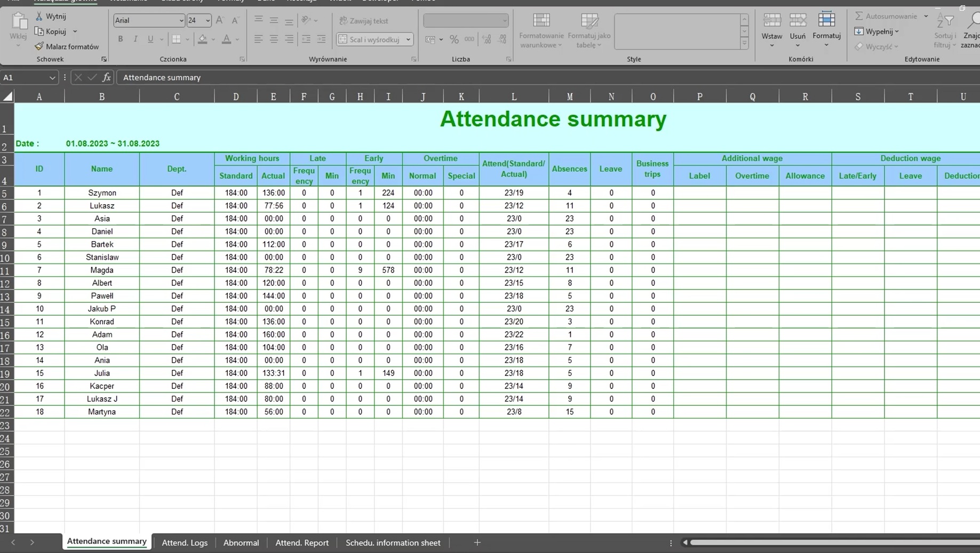The height and width of the screenshot is (553, 980).
Task: Click the Usuń delete cells icon
Action: pyautogui.click(x=798, y=20)
